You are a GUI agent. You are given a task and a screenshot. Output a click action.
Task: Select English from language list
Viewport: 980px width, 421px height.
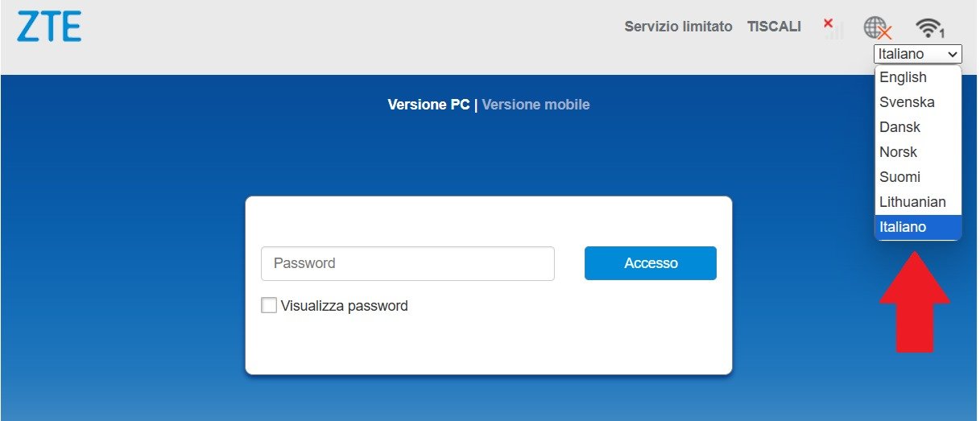tap(903, 77)
